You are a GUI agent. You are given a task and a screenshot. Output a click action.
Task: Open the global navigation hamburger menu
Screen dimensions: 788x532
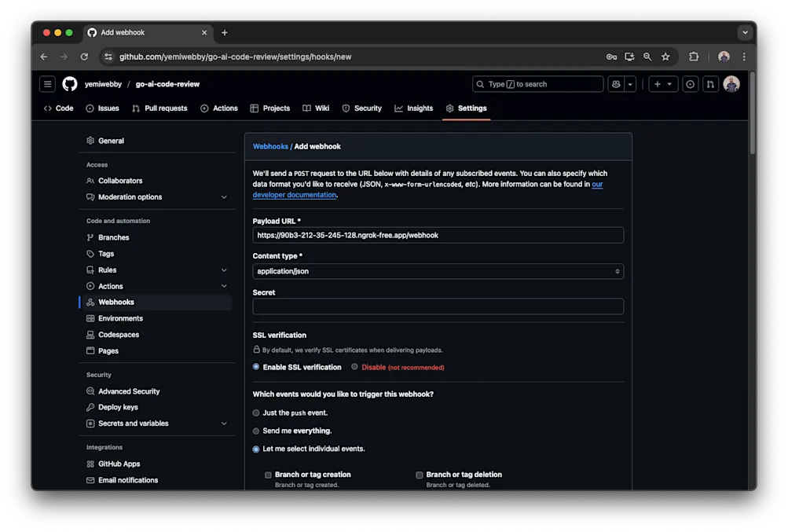(x=47, y=84)
